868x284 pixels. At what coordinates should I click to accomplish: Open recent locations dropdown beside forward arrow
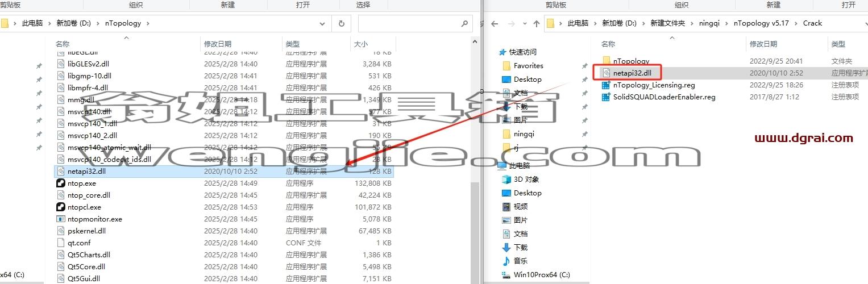525,24
